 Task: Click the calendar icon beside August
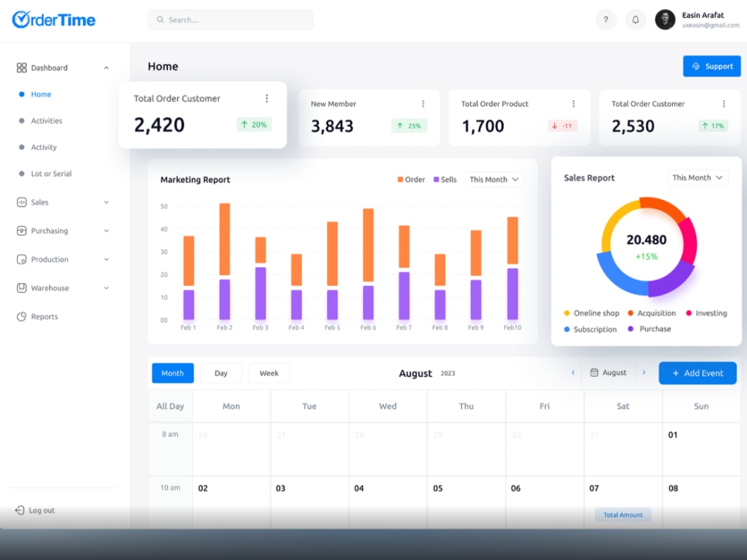point(594,373)
